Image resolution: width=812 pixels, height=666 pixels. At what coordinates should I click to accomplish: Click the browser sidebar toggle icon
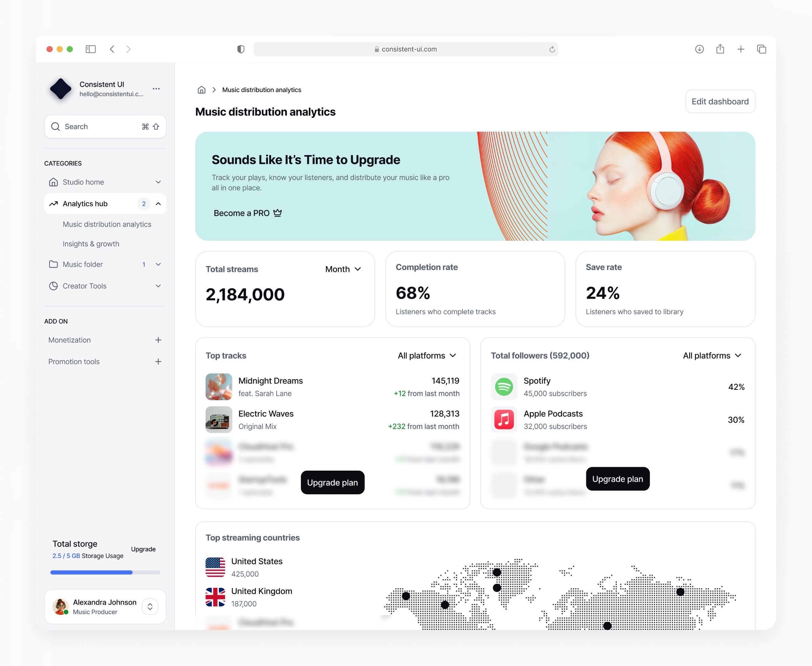[90, 49]
